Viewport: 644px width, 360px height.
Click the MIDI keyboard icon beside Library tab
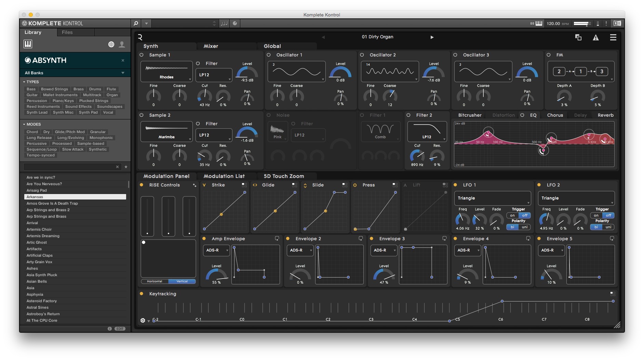click(28, 44)
